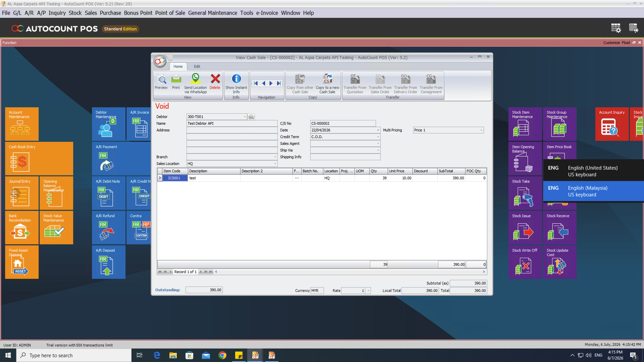
Task: Open Stock Update Cost tile
Action: click(559, 262)
